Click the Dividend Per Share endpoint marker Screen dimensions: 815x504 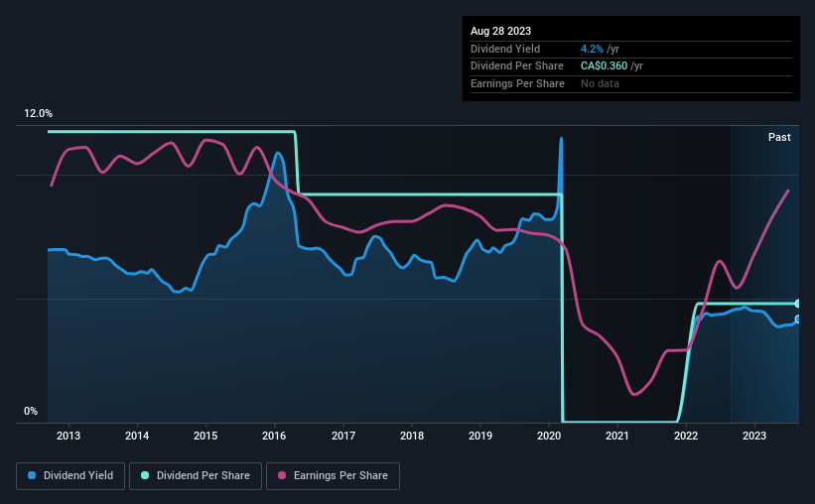pyautogui.click(x=798, y=304)
